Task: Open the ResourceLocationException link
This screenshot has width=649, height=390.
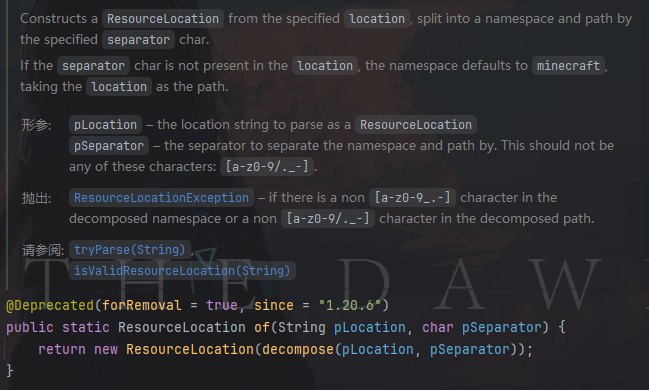Action: tap(161, 197)
